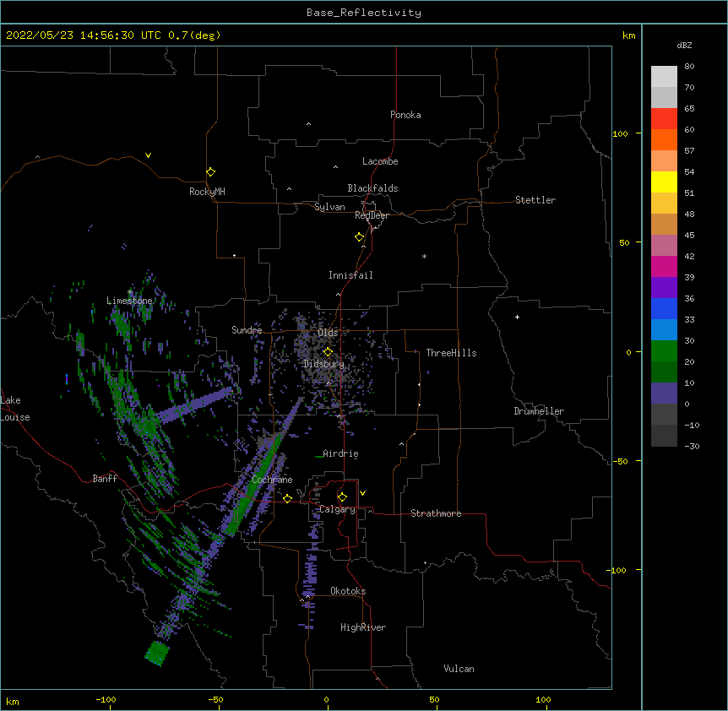Click the asterisk marker above the Limestone label
This screenshot has height=711, width=728.
130,292
